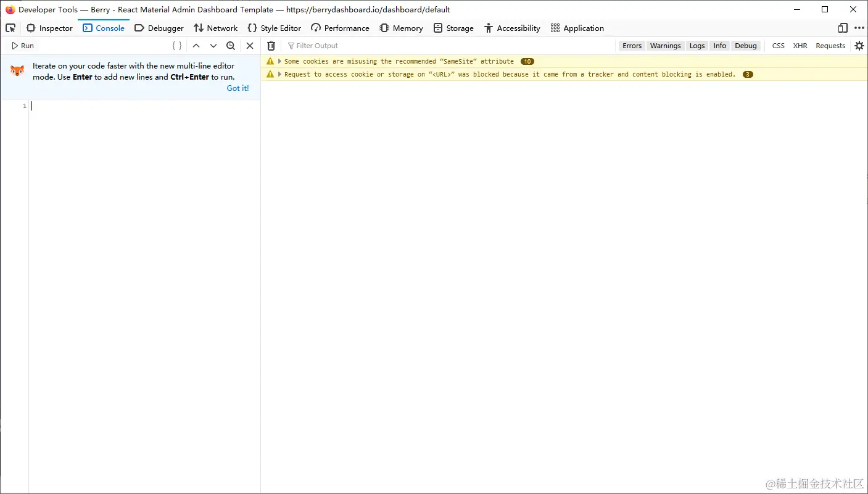
Task: Open reverse history search magnifier icon
Action: point(231,46)
